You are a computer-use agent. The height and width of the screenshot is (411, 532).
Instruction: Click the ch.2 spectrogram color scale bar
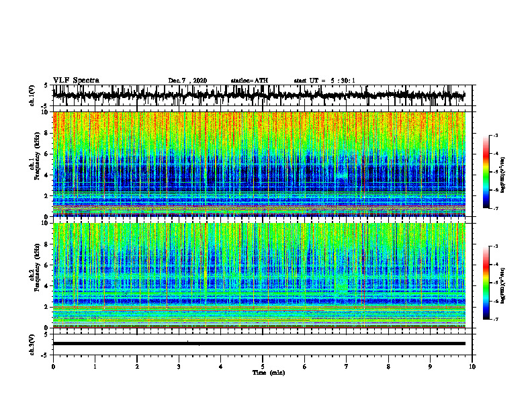point(486,283)
